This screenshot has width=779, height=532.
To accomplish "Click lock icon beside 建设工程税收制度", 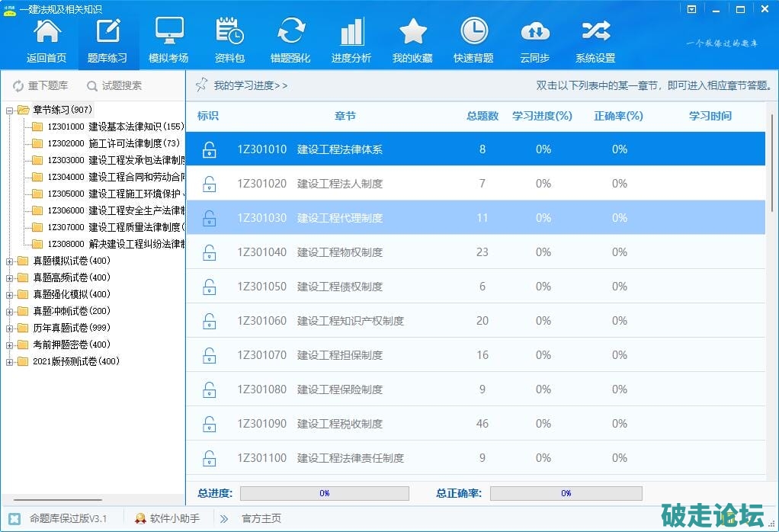I will (209, 424).
